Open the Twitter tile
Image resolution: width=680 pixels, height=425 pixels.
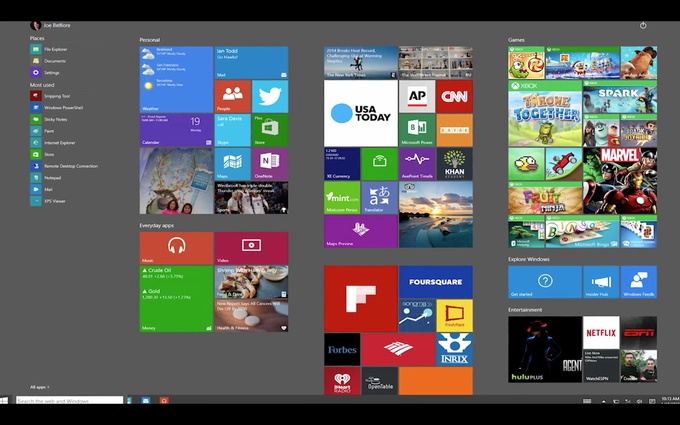[270, 96]
